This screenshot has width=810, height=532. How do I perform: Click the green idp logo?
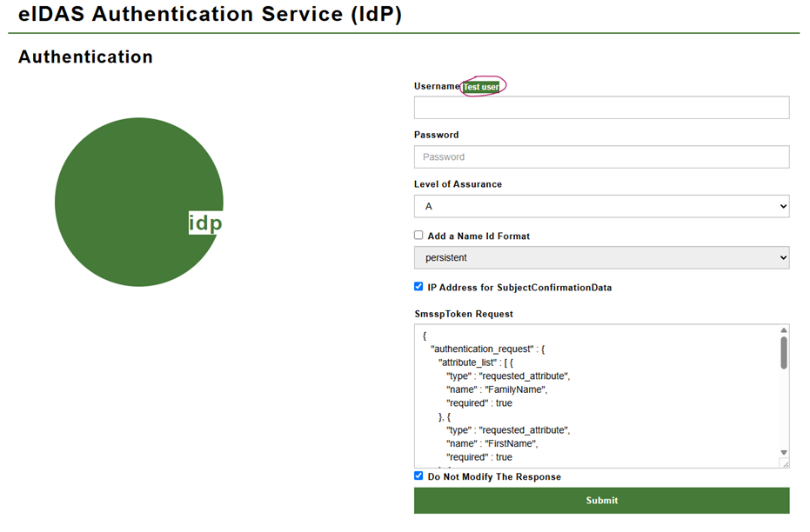click(x=139, y=202)
